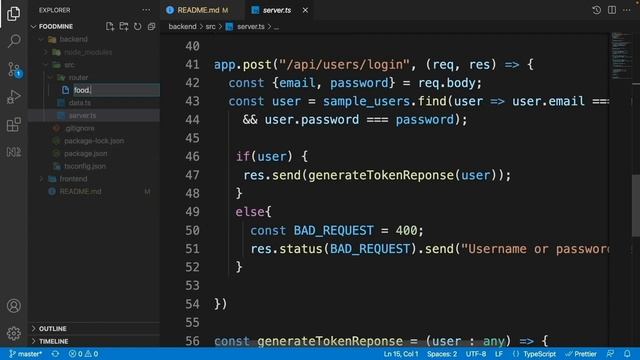Open package-lock.json in Explorer
The width and height of the screenshot is (640, 360).
coord(94,141)
